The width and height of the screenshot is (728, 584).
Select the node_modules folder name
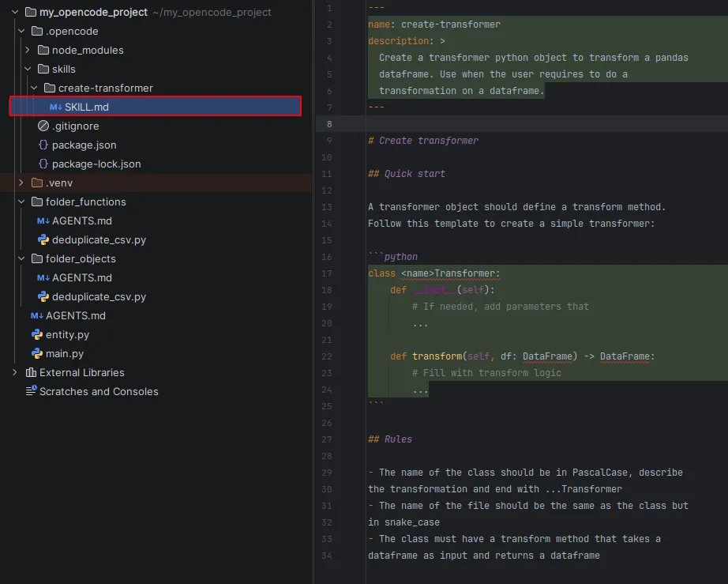[x=88, y=50]
